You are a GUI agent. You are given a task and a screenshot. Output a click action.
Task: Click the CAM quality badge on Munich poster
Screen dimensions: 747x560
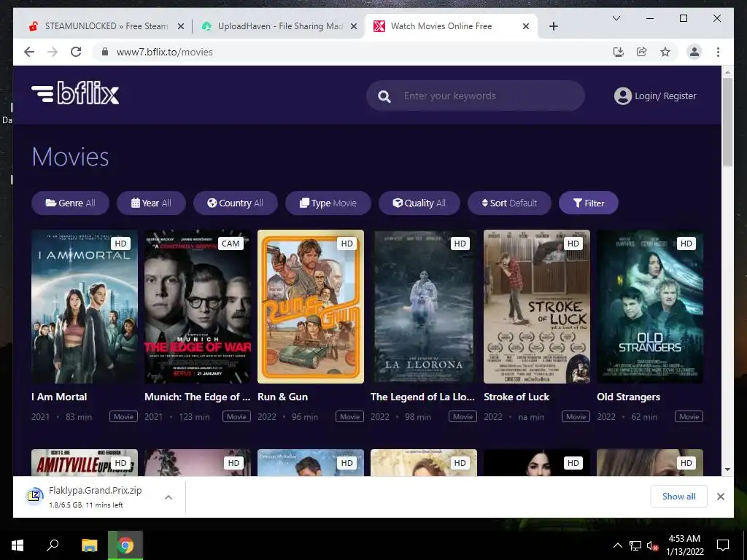231,244
